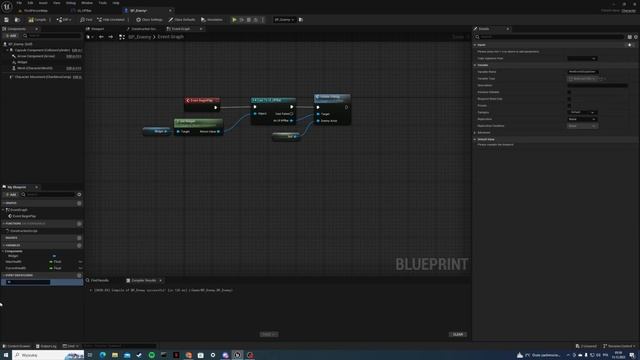Click the step/advance frame icon after Play

242,20
